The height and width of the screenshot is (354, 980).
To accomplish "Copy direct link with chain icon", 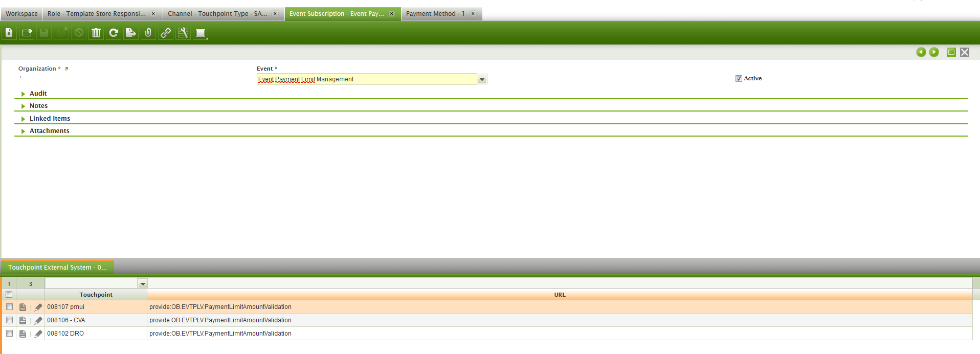I will tap(166, 33).
